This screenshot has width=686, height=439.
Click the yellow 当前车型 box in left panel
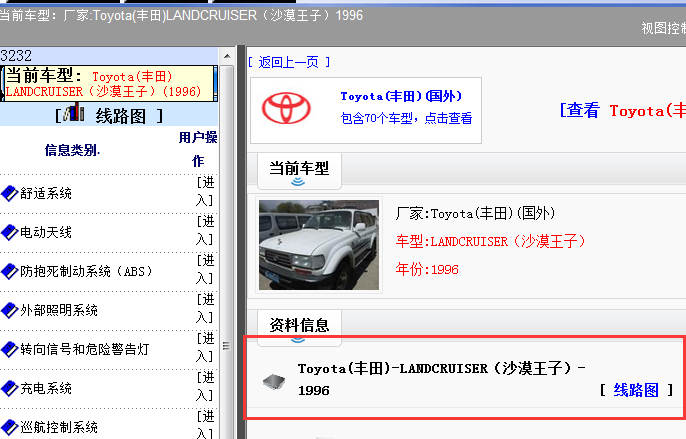tap(109, 83)
